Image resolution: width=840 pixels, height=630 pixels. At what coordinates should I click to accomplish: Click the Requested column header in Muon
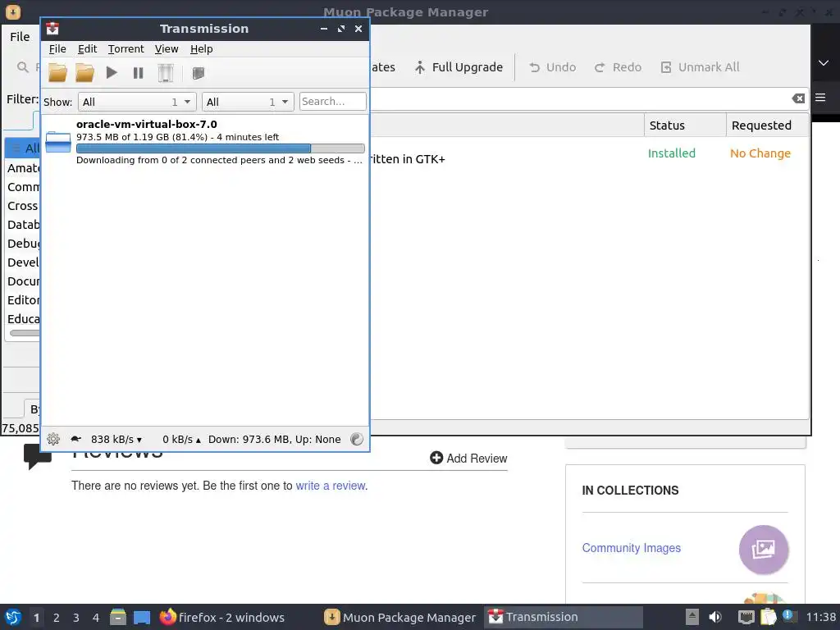(x=767, y=126)
